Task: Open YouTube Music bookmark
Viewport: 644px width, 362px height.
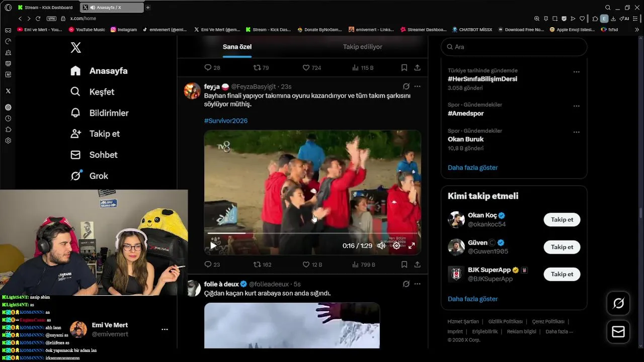Action: coord(87,30)
